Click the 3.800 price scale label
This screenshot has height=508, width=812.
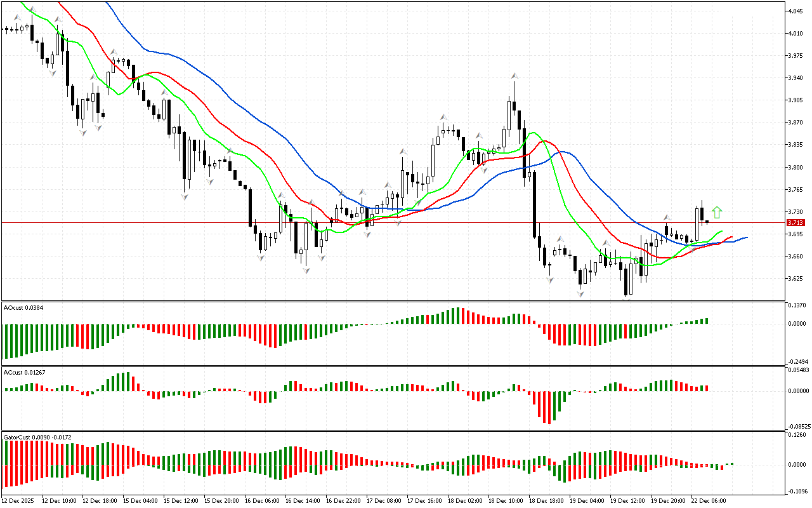point(795,167)
